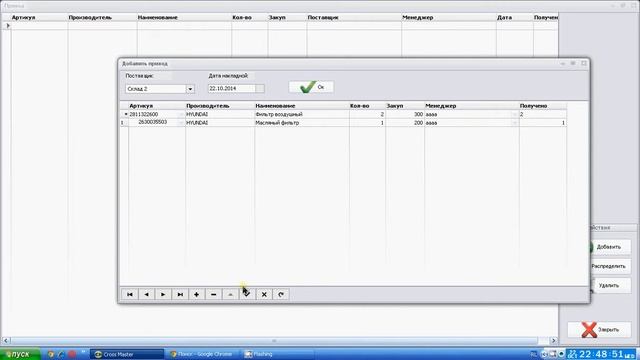Delete record with minus button
The width and height of the screenshot is (640, 360).
click(x=213, y=294)
